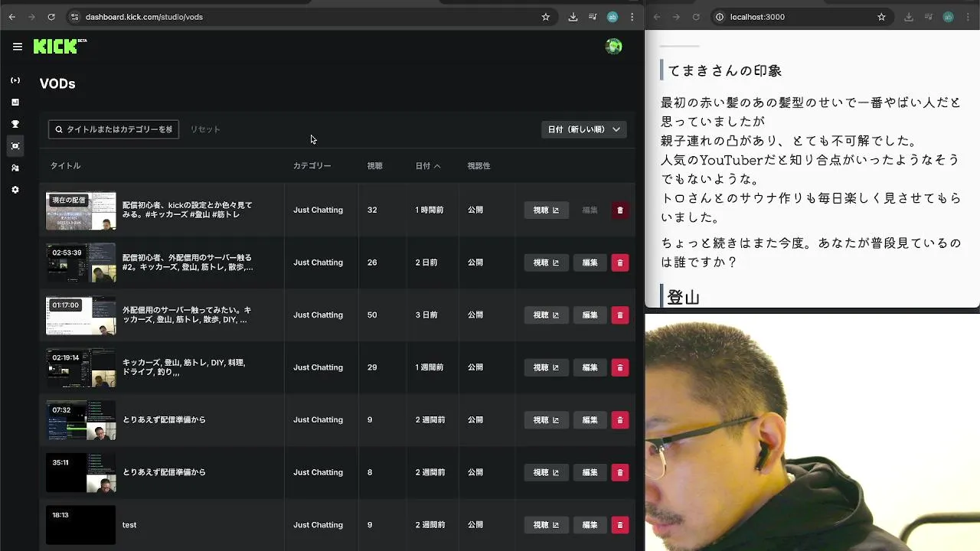Click 視聴 for the 02:53:39 VOD
The width and height of the screenshot is (980, 551).
tap(546, 262)
